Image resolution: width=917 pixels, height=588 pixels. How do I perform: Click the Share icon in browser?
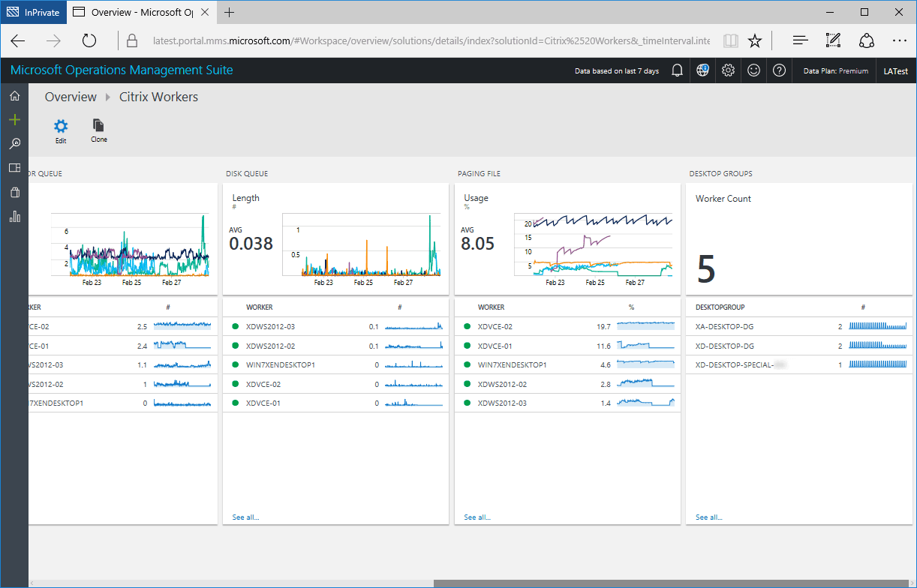pos(867,41)
